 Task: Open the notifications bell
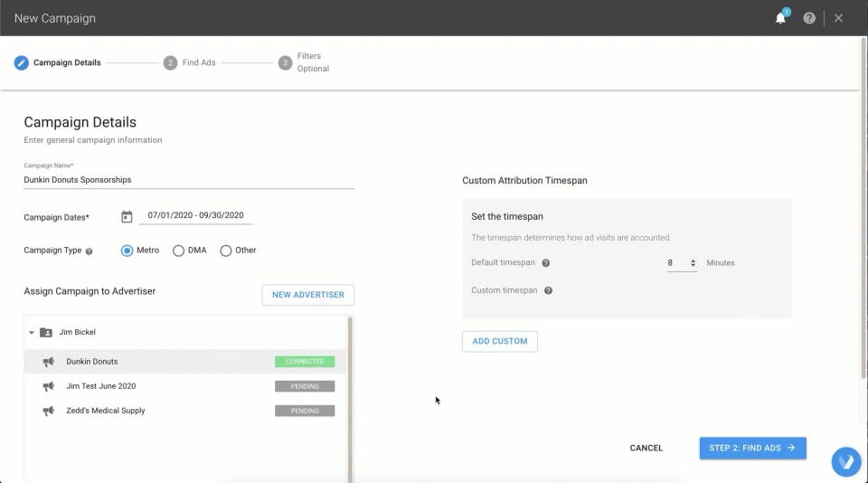point(780,18)
